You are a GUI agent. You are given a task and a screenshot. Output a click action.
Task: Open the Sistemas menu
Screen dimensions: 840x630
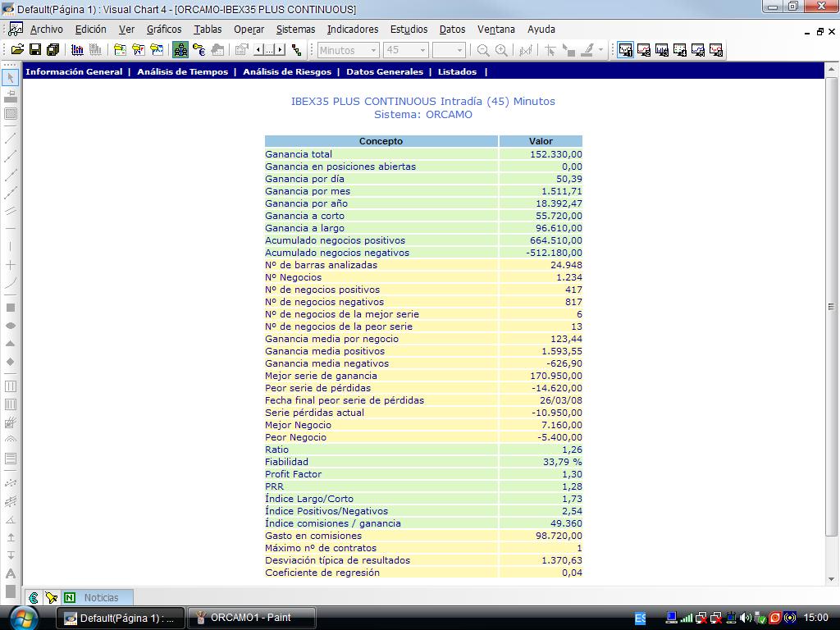click(x=295, y=30)
